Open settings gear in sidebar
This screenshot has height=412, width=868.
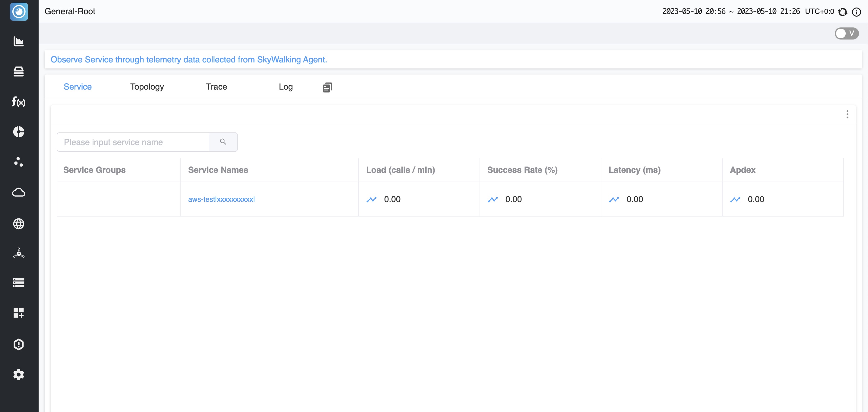[x=18, y=375]
